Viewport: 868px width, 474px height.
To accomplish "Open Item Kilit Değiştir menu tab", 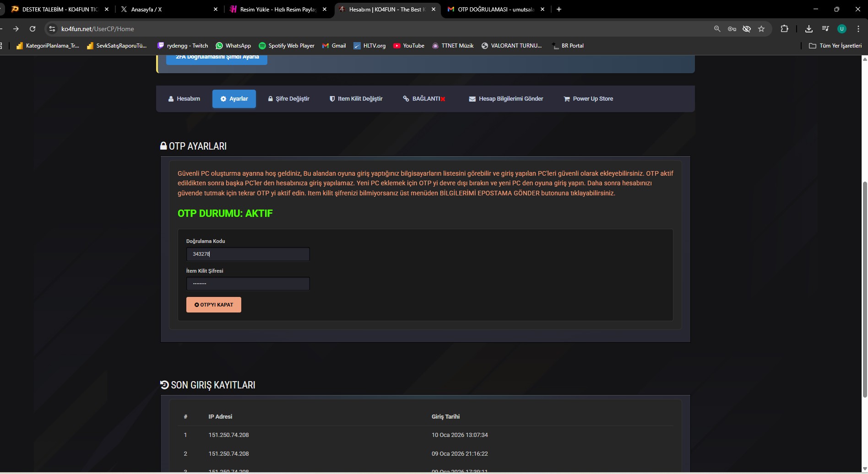I will click(x=356, y=99).
